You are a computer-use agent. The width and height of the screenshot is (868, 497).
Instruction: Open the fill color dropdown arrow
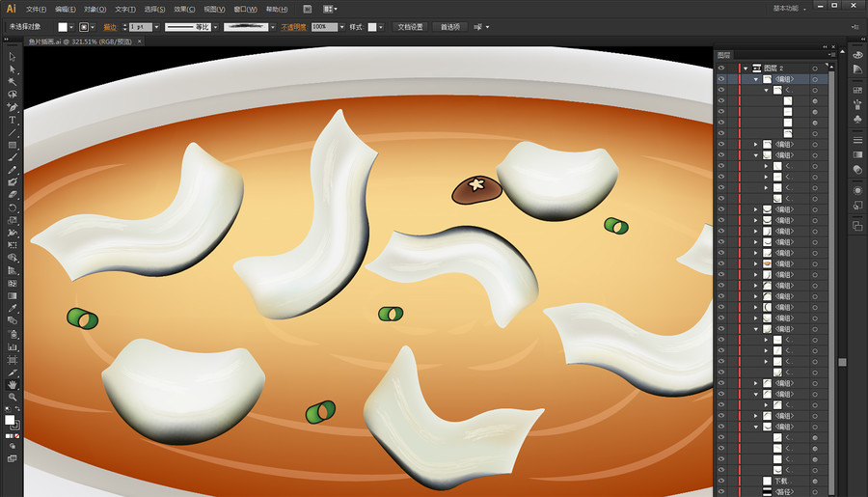(x=71, y=27)
